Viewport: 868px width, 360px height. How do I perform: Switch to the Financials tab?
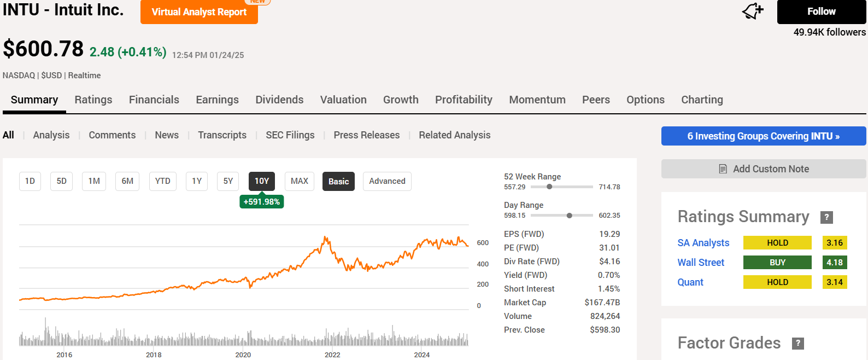coord(154,100)
